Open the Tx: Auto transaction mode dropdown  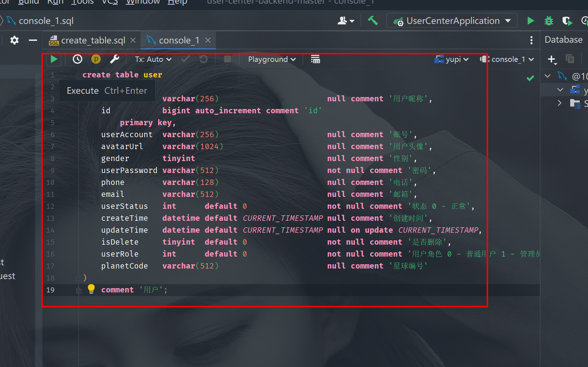[x=153, y=59]
